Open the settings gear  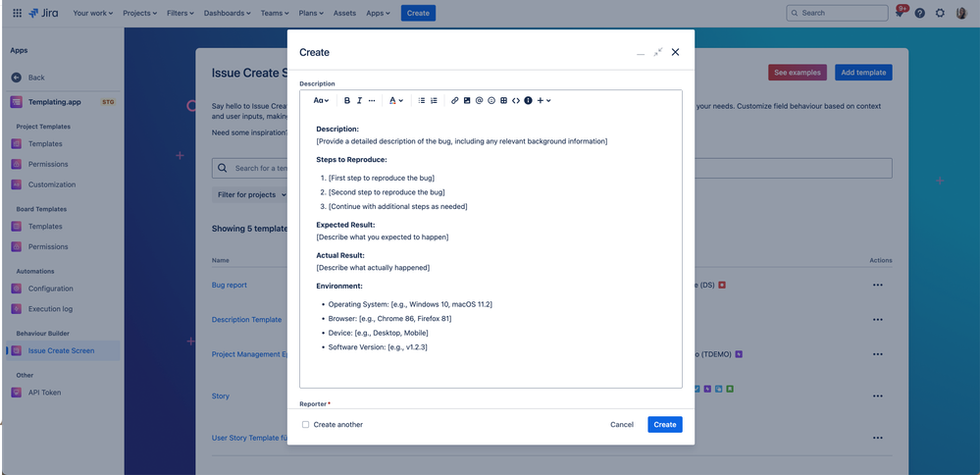[940, 13]
